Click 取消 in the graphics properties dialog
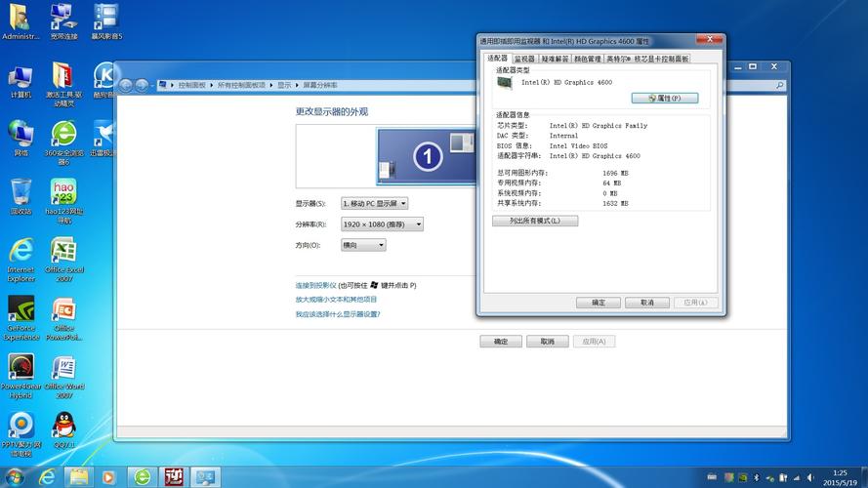This screenshot has height=488, width=868. (647, 303)
